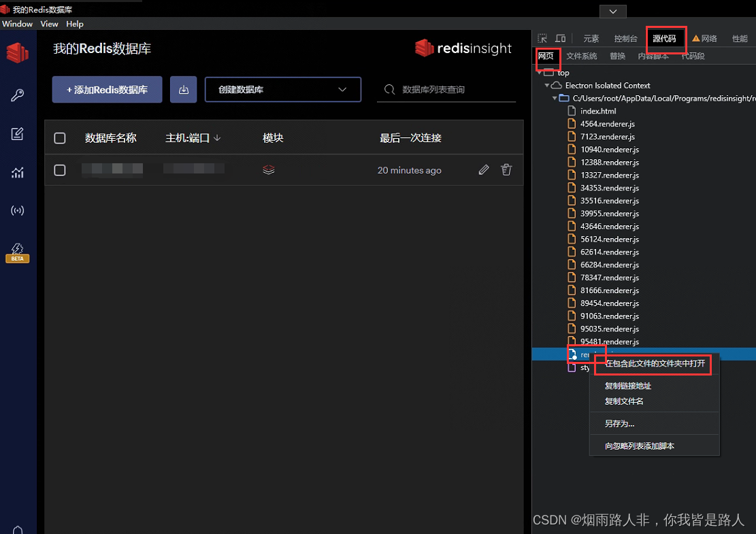Collapse the top tree node

pos(539,72)
